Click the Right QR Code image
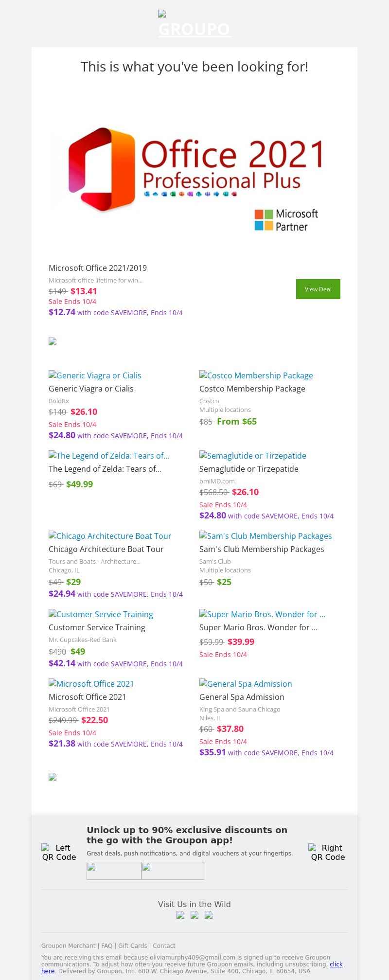The height and width of the screenshot is (980, 389). [x=328, y=853]
